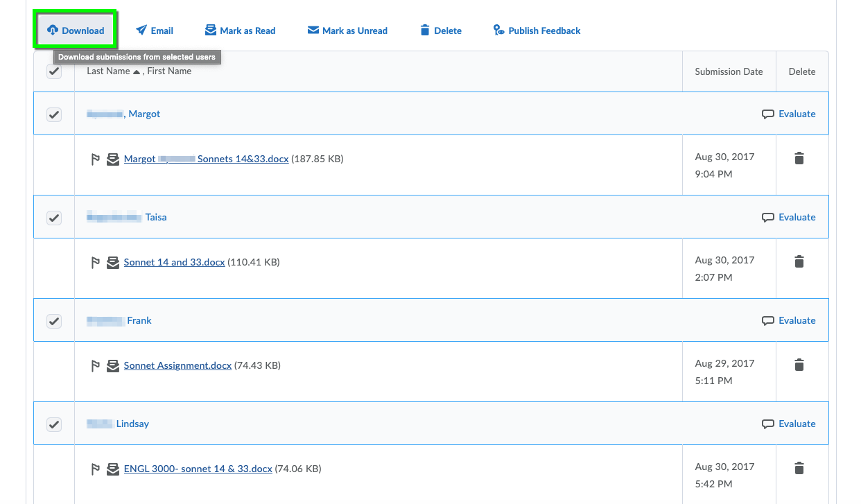Screen dimensions: 861x504
Task: Click the trash icon for ENGL 3000- sonnet file
Action: [x=799, y=468]
